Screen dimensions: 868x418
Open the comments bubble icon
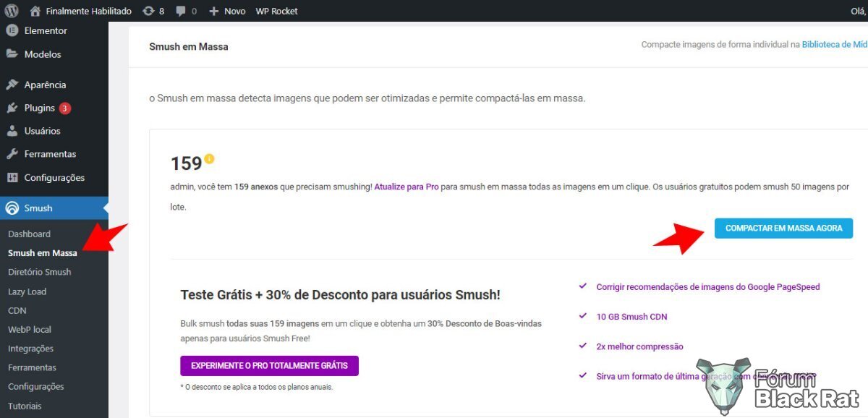pyautogui.click(x=181, y=11)
